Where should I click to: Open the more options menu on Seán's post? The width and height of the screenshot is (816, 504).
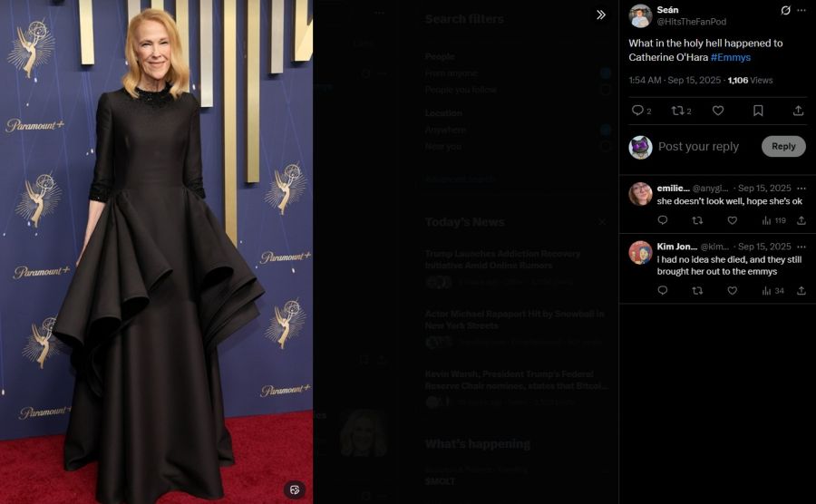[x=801, y=10]
